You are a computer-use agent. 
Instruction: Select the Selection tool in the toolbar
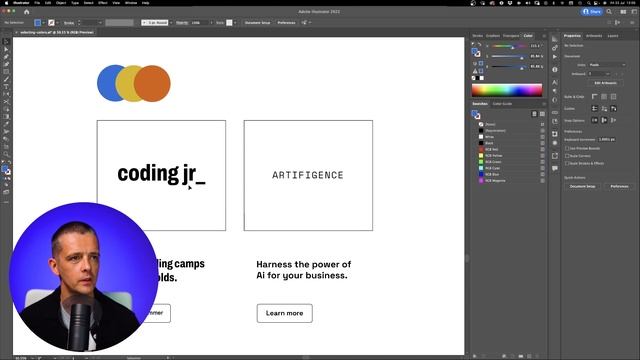click(6, 42)
